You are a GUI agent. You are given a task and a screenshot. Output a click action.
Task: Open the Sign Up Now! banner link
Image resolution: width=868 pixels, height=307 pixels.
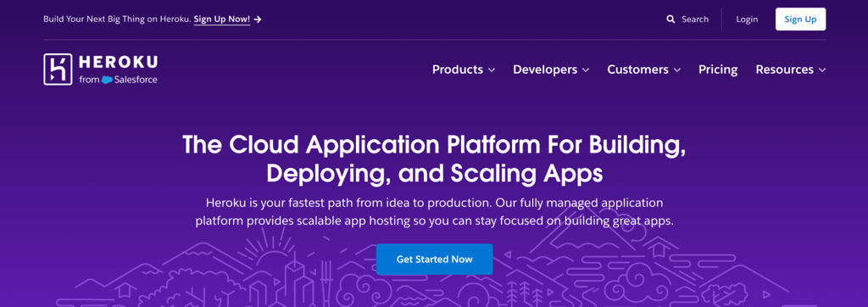pos(222,20)
